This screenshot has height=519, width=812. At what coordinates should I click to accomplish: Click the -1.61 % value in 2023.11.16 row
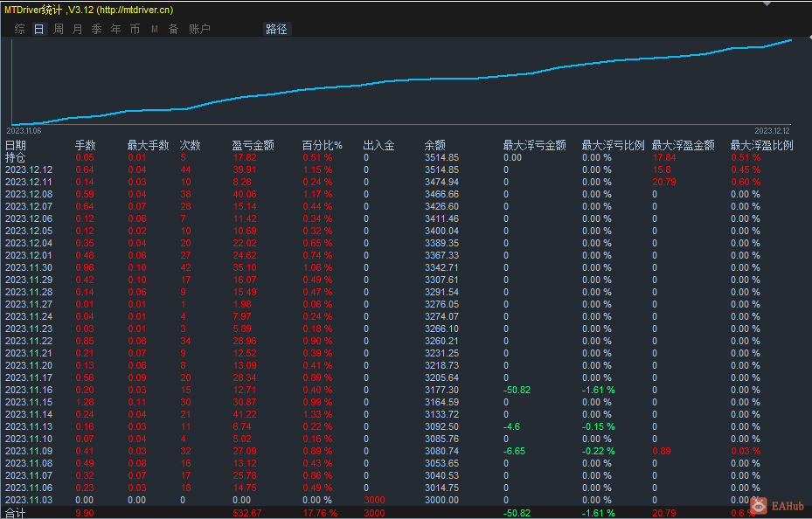tap(598, 390)
